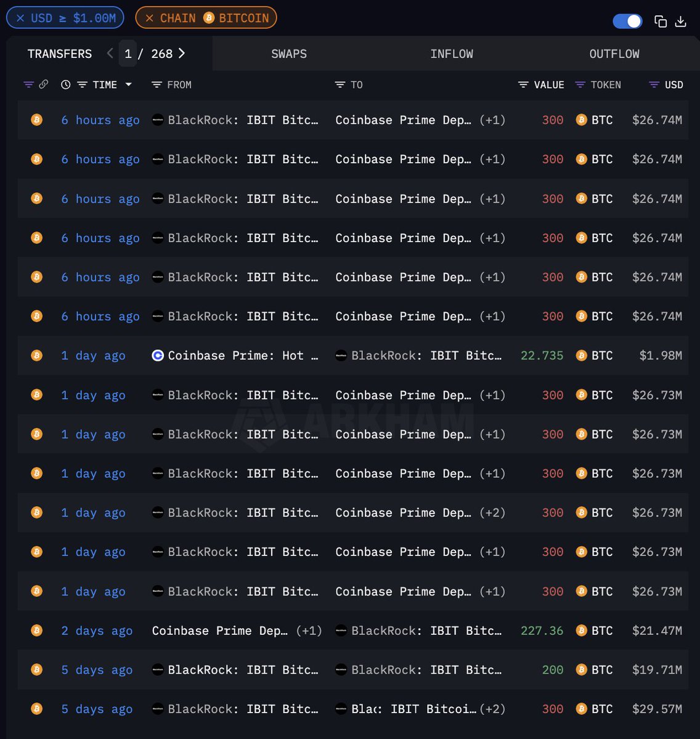Click the VALUE column filter icon

(x=523, y=84)
